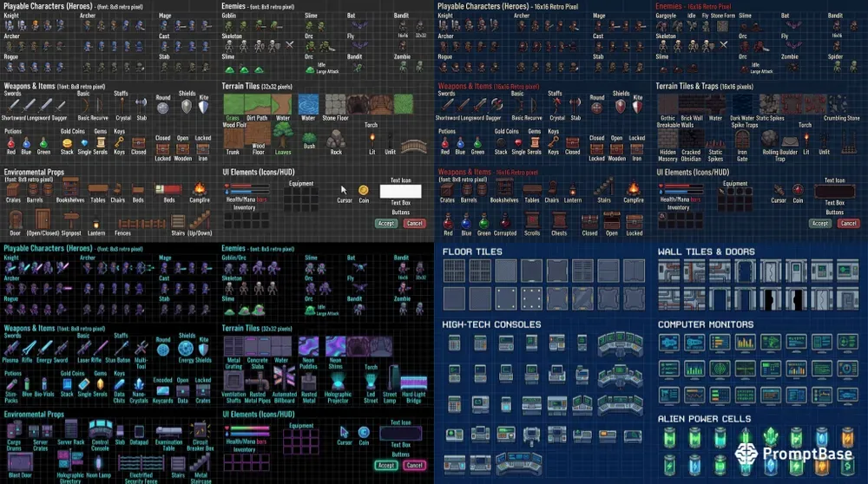
Task: Click the "HIGH-TECH CONSOLES" heading
Action: coord(491,324)
